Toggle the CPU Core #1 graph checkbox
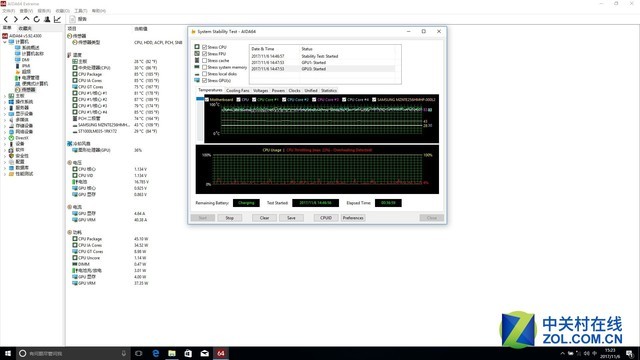Image resolution: width=640 pixels, height=360 pixels. (254, 100)
